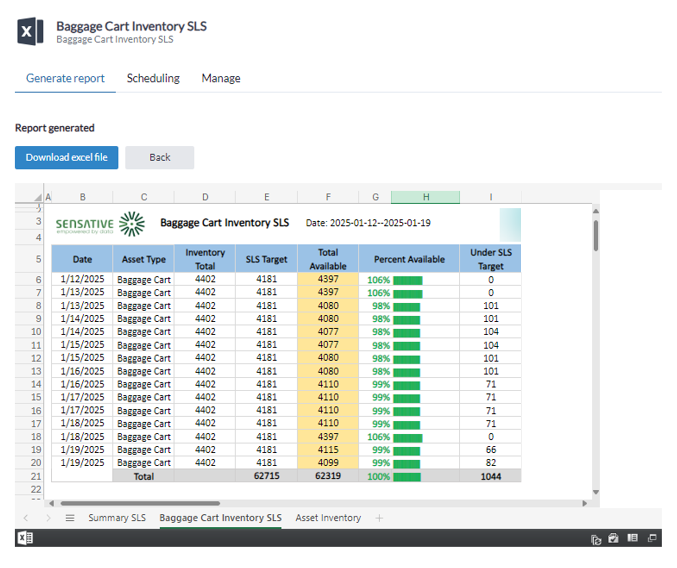Click the Back button
The width and height of the screenshot is (677, 568).
click(160, 158)
